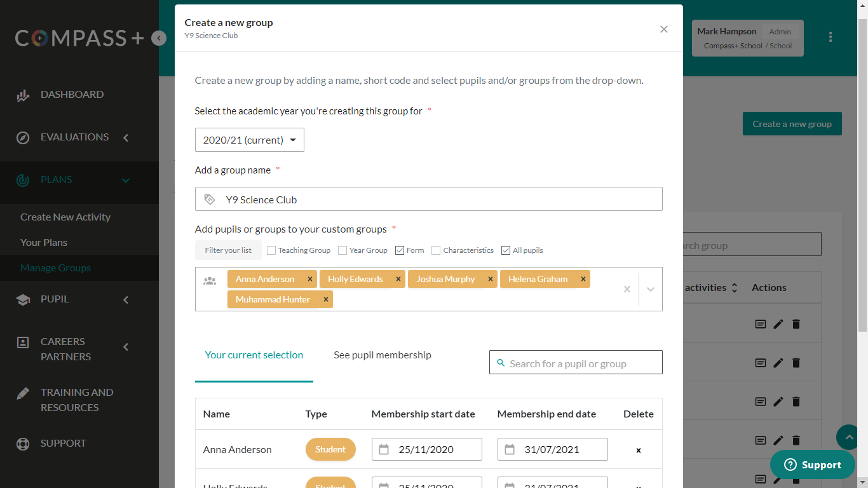Screen dimensions: 868x488
Task: Enable the Teaching Group filter checkbox
Action: click(x=271, y=250)
